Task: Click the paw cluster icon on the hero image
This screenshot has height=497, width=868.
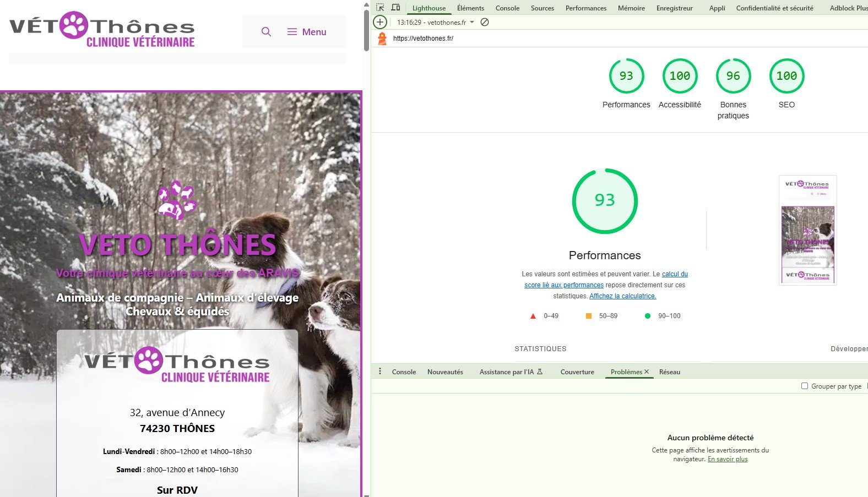Action: [177, 200]
